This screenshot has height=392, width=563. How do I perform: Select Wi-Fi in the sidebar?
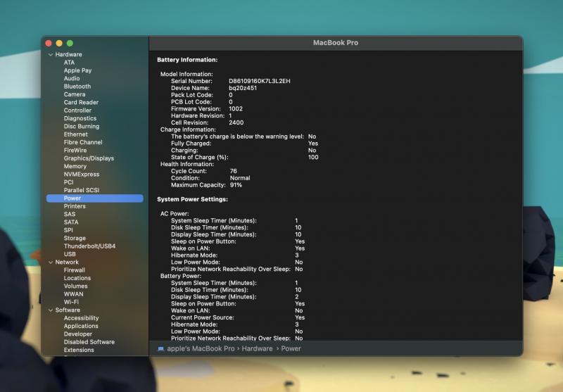[x=71, y=302]
